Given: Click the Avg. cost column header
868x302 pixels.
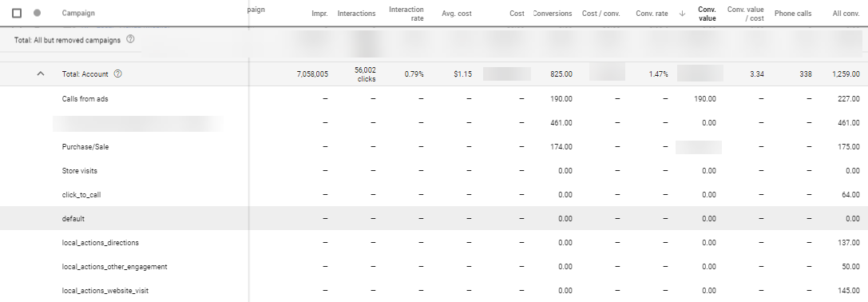Looking at the screenshot, I should click(x=457, y=14).
